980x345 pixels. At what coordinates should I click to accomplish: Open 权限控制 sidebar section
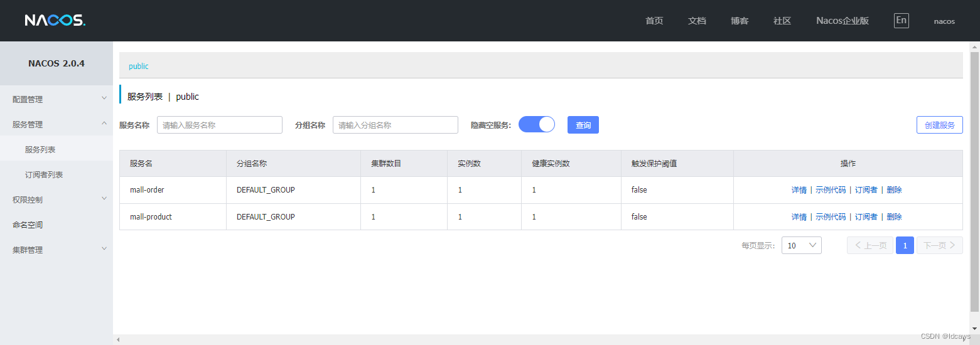point(57,199)
